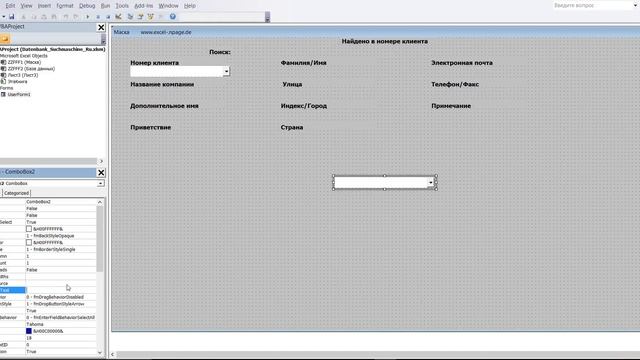
Task: Select Z2FFF2 (База данных) sheet in tree
Action: coord(31,69)
